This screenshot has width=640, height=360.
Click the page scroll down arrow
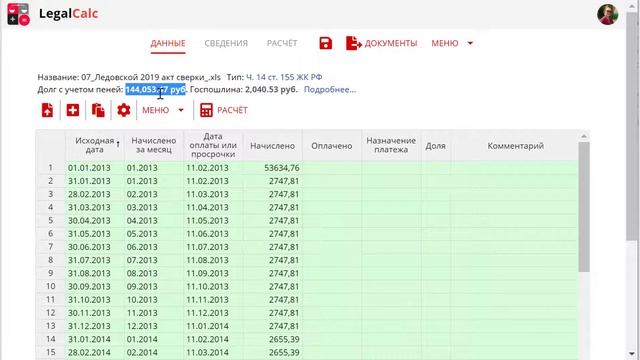632,353
